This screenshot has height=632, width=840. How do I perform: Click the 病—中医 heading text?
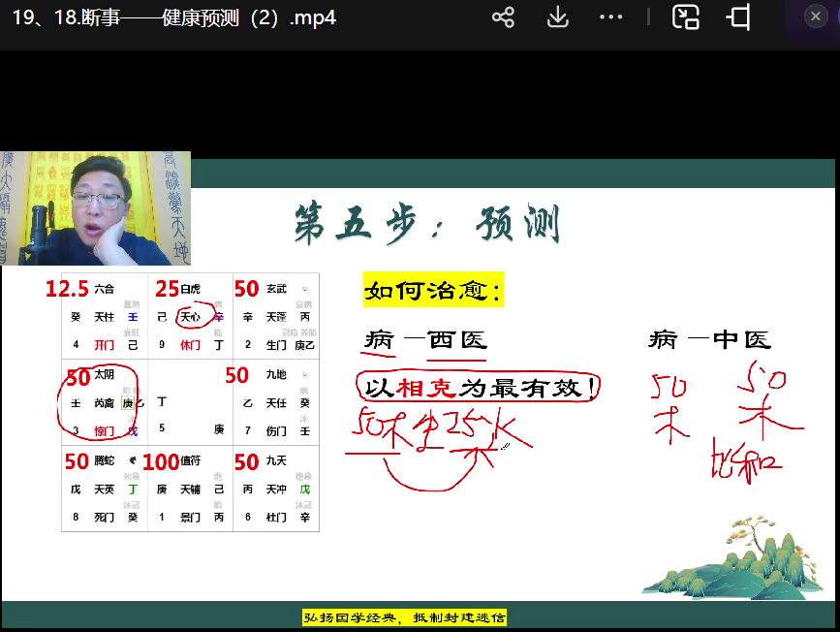709,339
